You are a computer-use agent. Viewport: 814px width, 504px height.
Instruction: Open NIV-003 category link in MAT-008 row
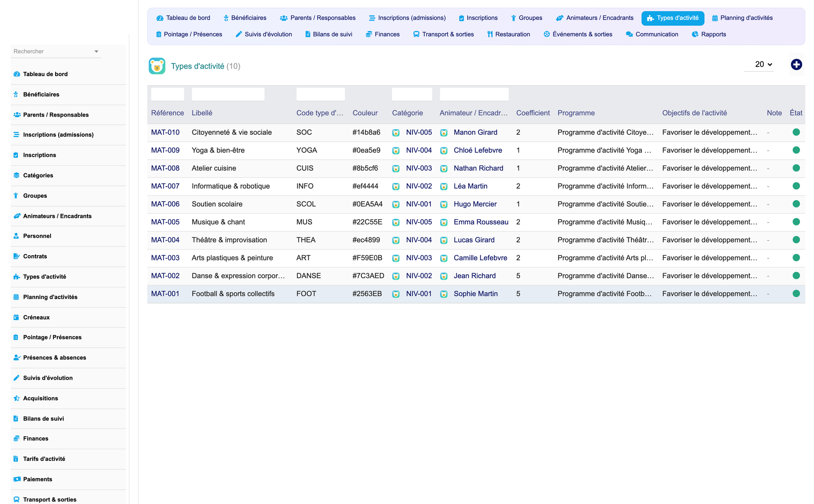[419, 168]
